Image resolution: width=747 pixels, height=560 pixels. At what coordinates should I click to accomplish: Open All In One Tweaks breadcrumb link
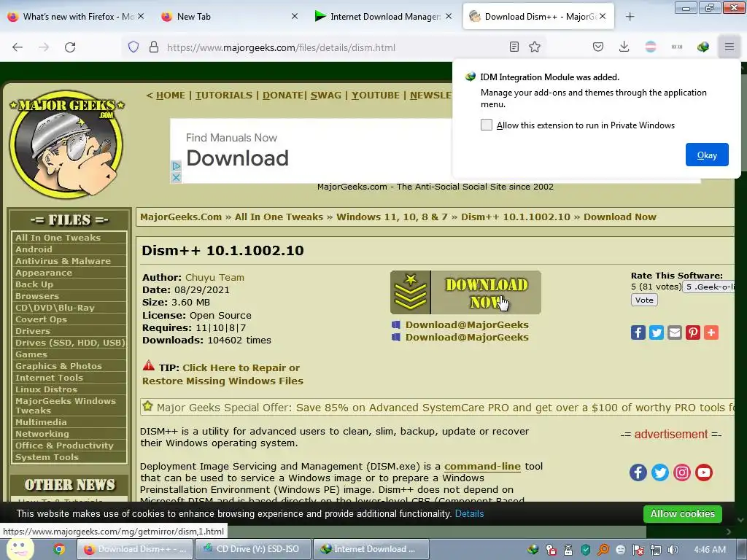[x=279, y=217]
